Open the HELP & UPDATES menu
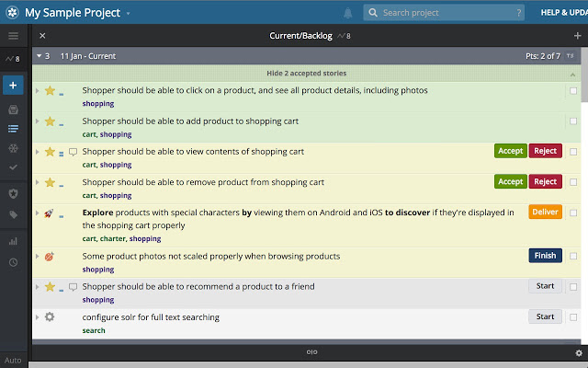Viewport: 588px width, 368px height. 564,12
